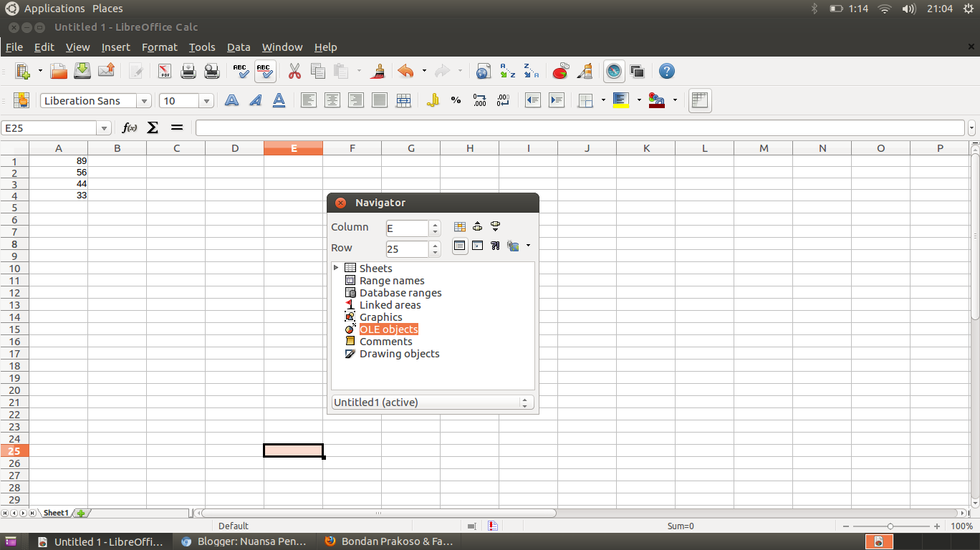Screen dimensions: 980x550
Task: Adjust the zoom slider handle
Action: (890, 526)
